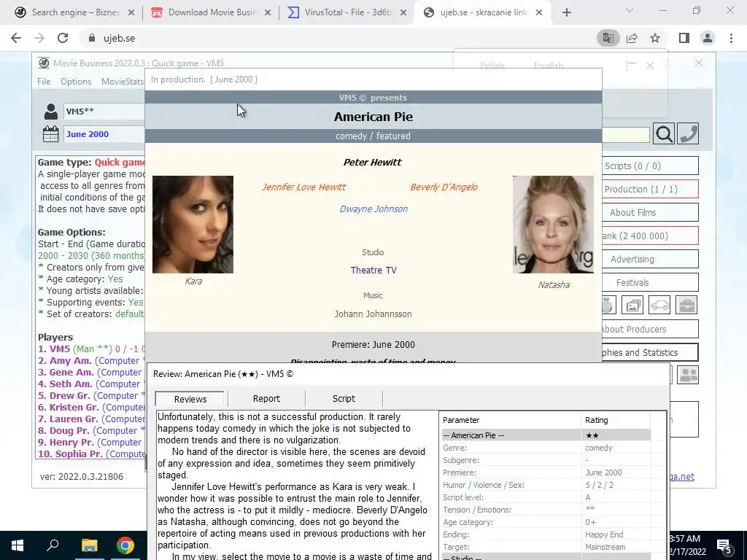Click actor name Dwayne Johnson
This screenshot has width=747, height=560.
(x=373, y=209)
